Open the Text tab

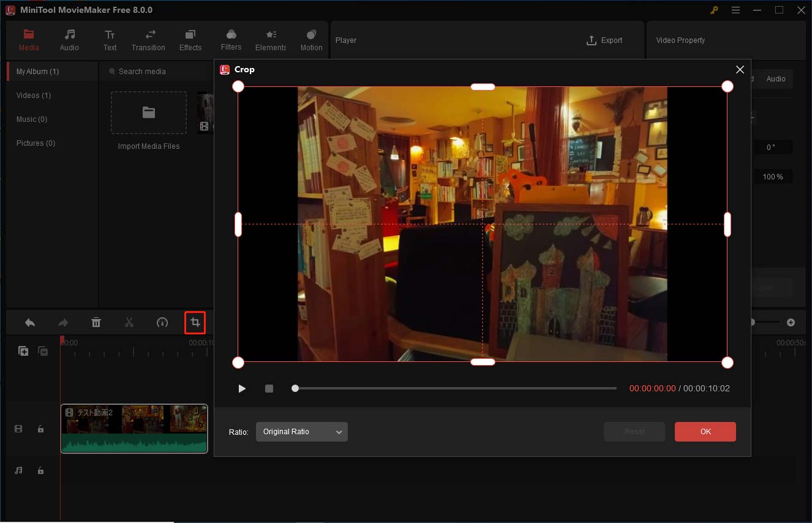coord(110,40)
